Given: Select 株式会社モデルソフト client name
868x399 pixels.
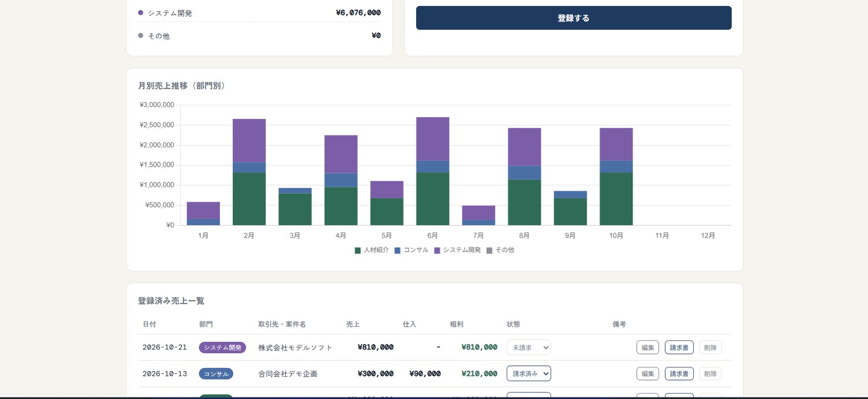Looking at the screenshot, I should pyautogui.click(x=295, y=347).
